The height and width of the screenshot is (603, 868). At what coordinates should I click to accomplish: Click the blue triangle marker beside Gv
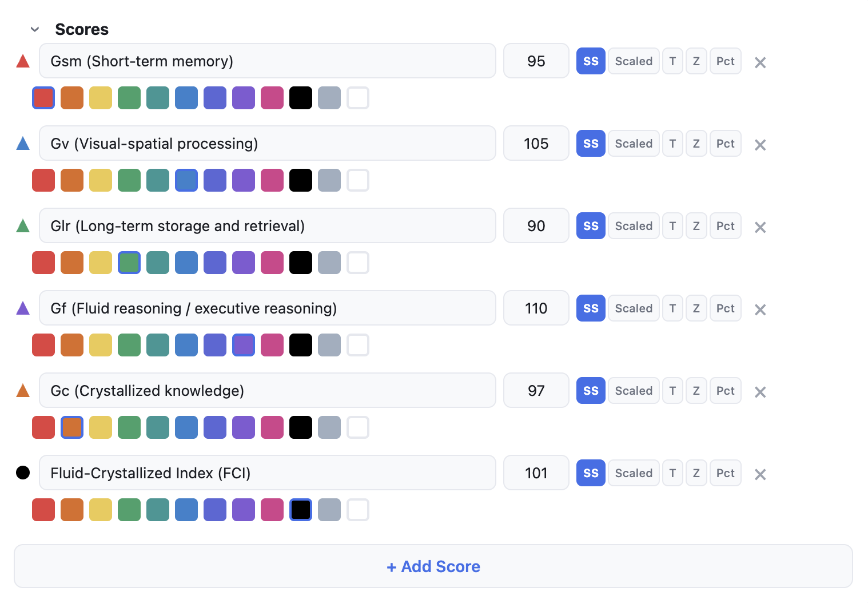point(23,144)
